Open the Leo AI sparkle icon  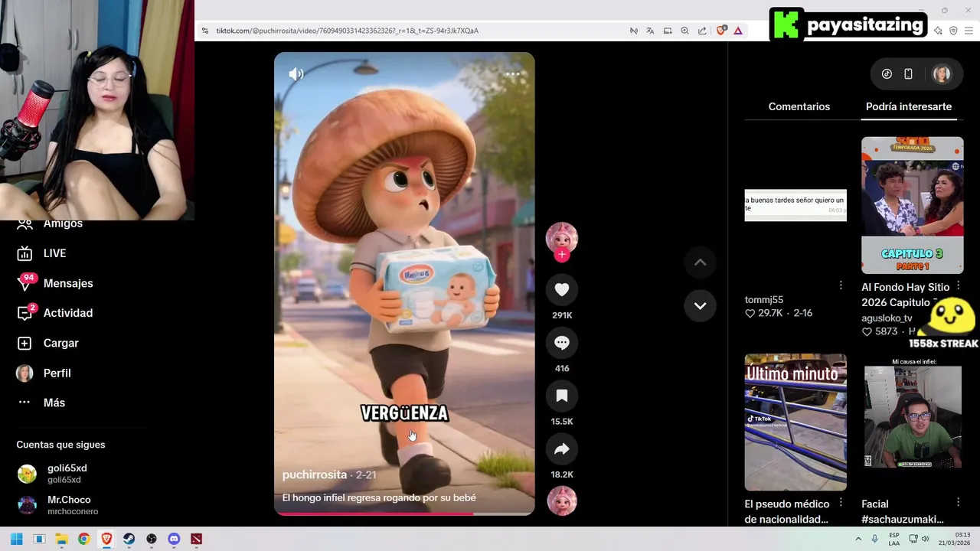(x=939, y=31)
